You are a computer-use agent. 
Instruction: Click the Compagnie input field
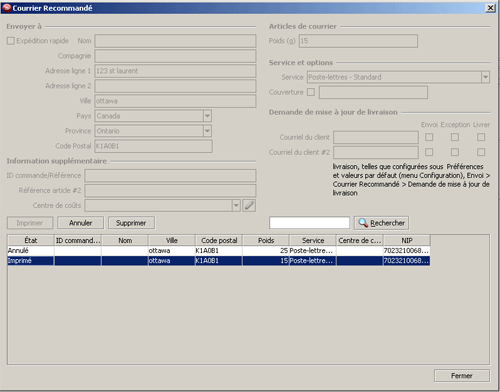coord(175,56)
